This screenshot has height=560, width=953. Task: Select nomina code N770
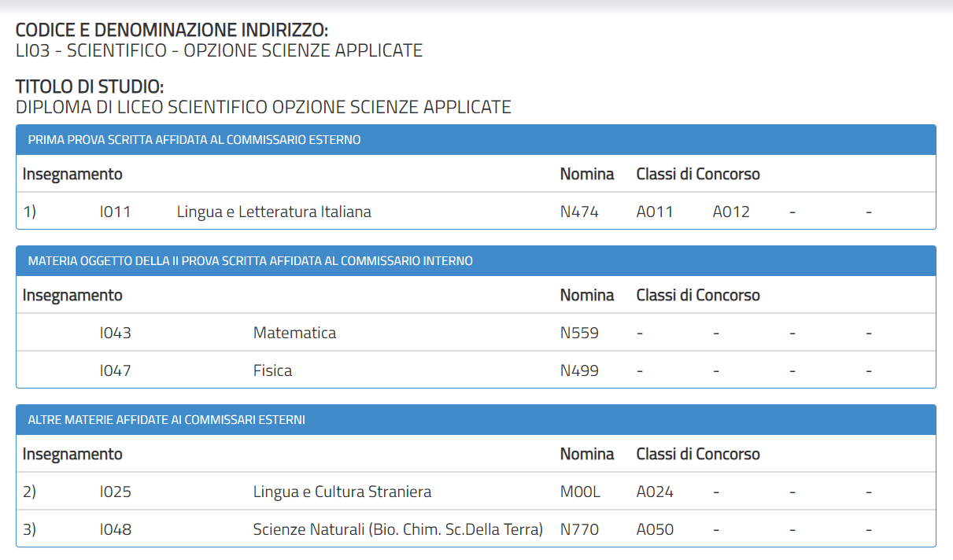[579, 530]
